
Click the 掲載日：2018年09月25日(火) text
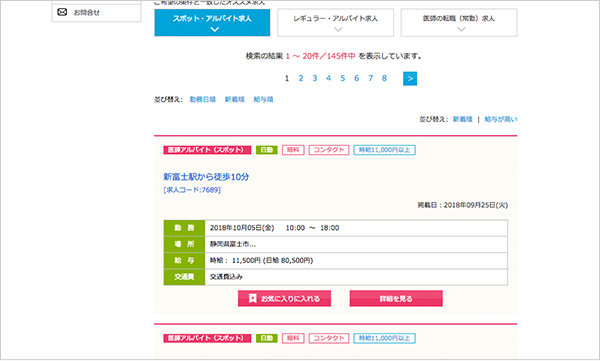click(463, 205)
